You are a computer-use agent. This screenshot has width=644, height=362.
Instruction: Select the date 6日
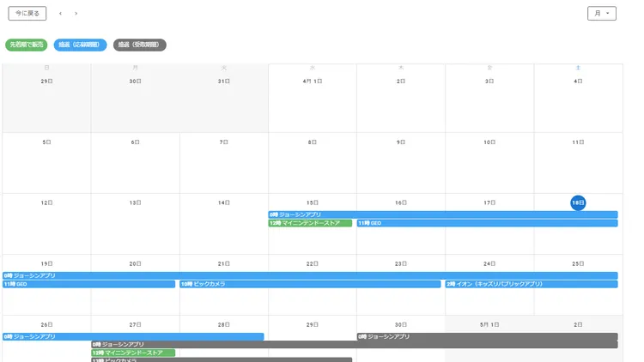[135, 142]
